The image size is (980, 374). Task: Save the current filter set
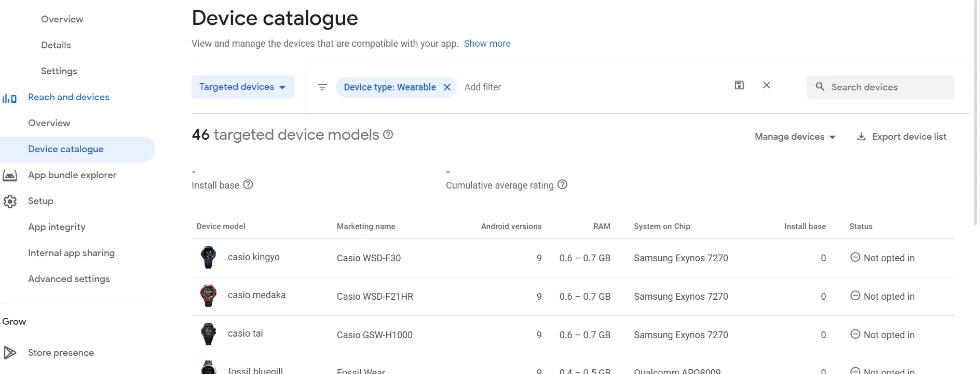(739, 85)
